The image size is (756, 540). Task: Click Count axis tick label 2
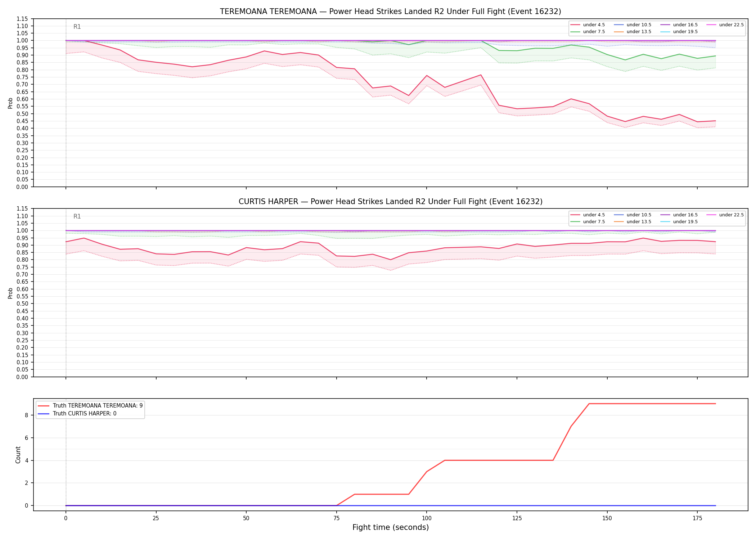click(x=27, y=483)
